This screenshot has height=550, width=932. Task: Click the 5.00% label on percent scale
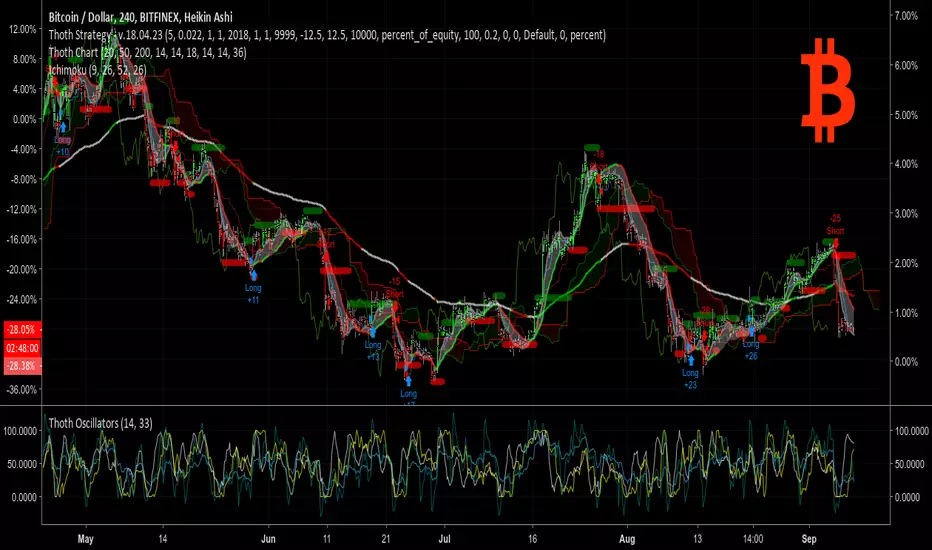coord(906,115)
